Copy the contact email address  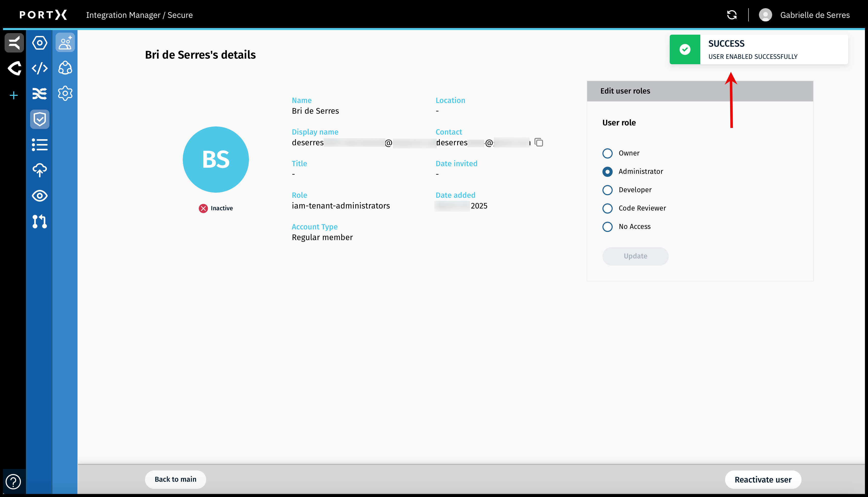tap(539, 142)
